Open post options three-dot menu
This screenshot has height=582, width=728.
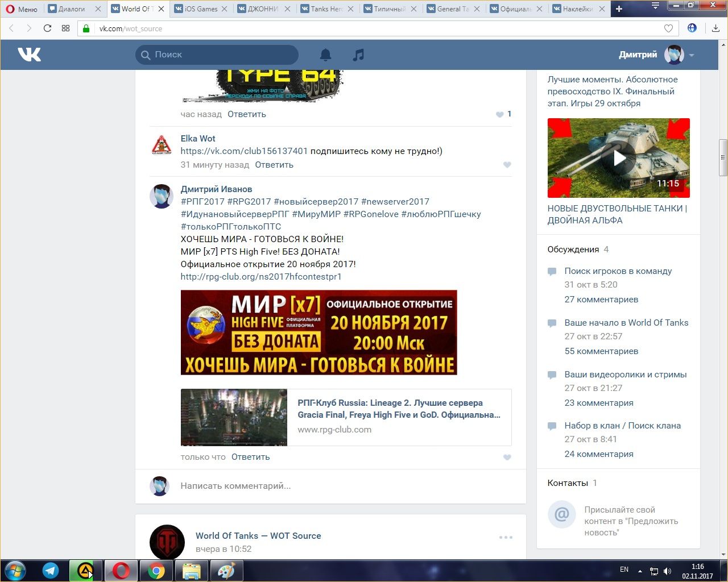pyautogui.click(x=506, y=537)
